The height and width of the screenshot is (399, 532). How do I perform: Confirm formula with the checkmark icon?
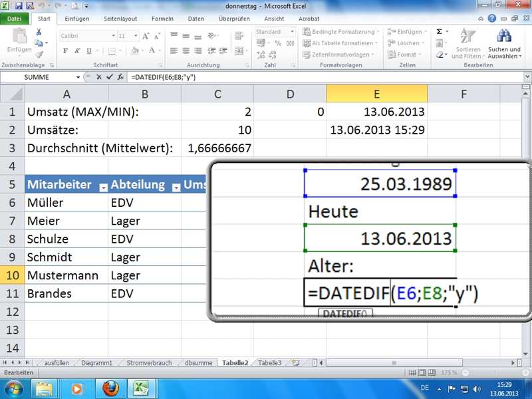[109, 77]
